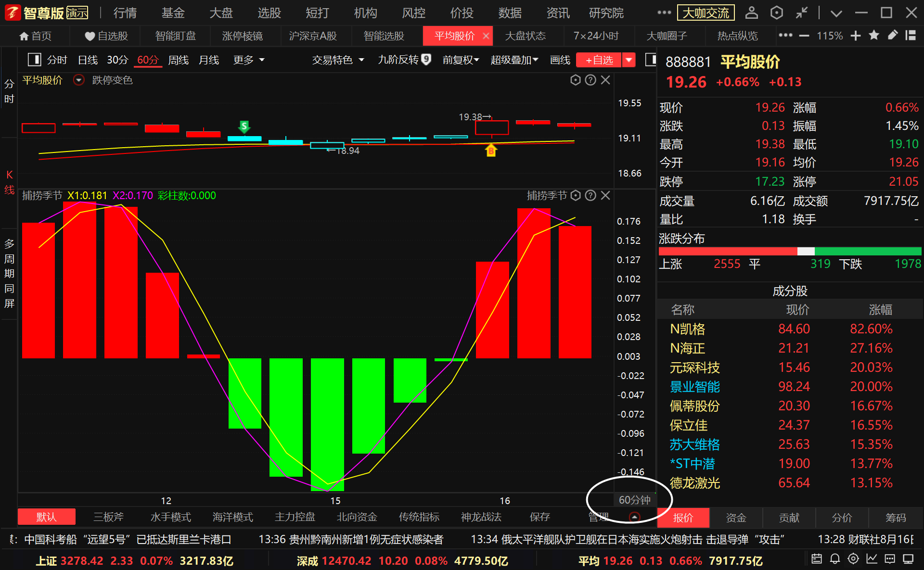The image size is (924, 570).
Task: Switch to the 自选股 tab
Action: [x=106, y=36]
